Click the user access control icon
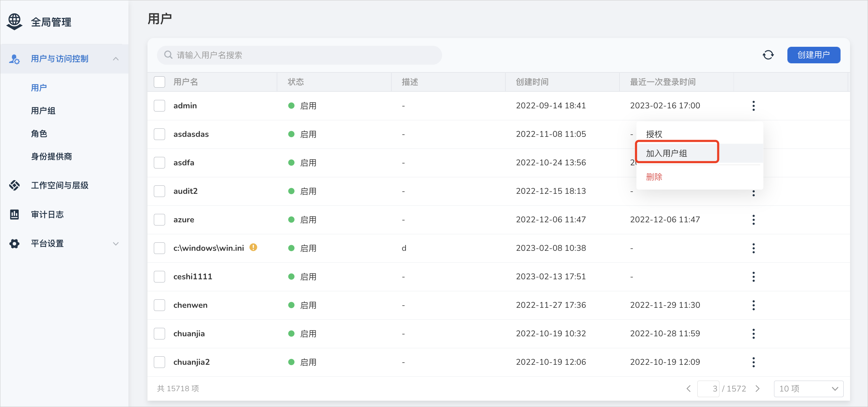The height and width of the screenshot is (407, 868). pyautogui.click(x=14, y=59)
